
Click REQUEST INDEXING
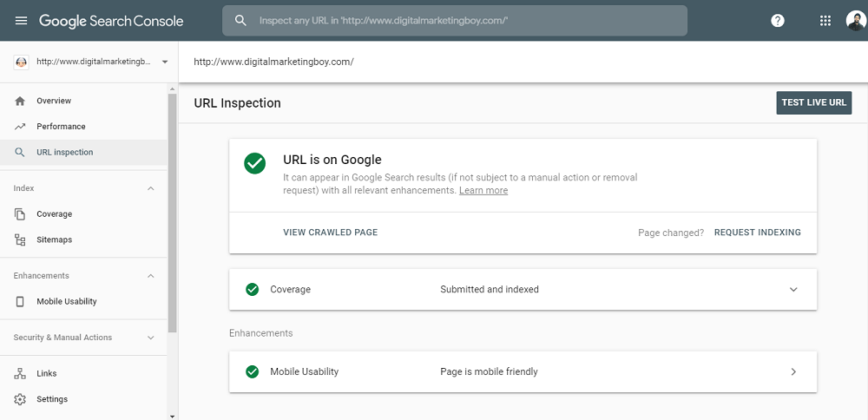pos(757,233)
